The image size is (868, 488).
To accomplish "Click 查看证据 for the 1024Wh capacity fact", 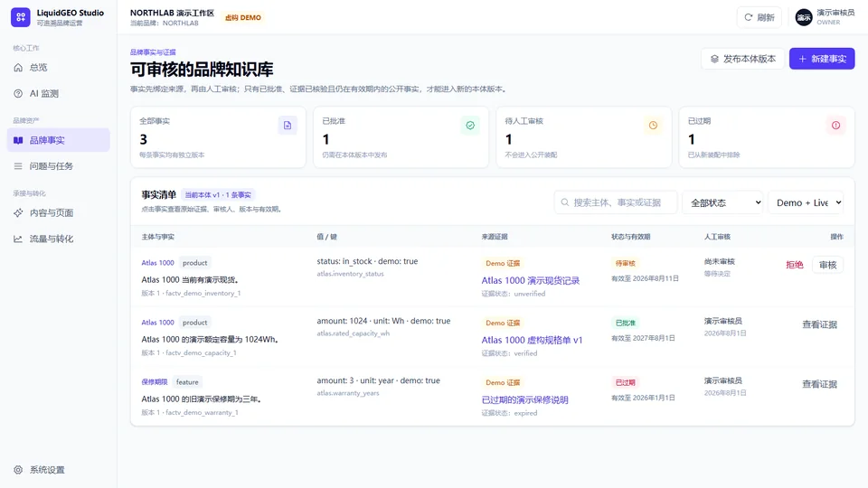I will tap(819, 324).
